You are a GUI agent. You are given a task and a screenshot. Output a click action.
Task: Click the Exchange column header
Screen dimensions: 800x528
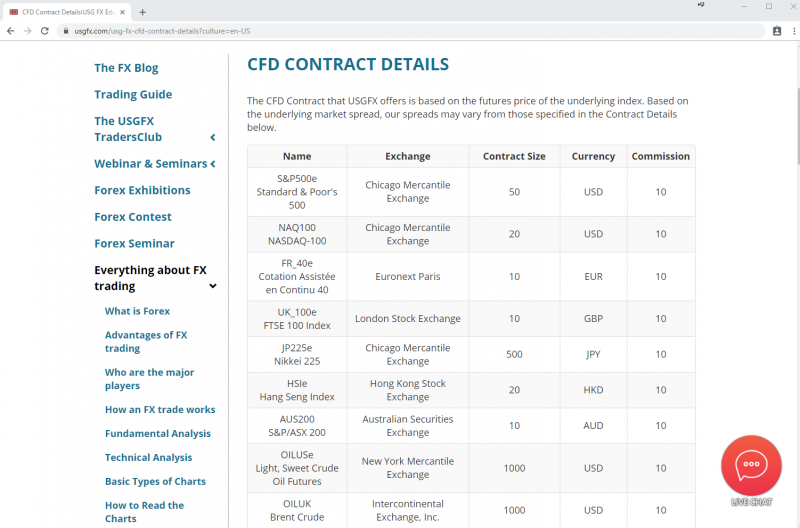[x=408, y=157]
